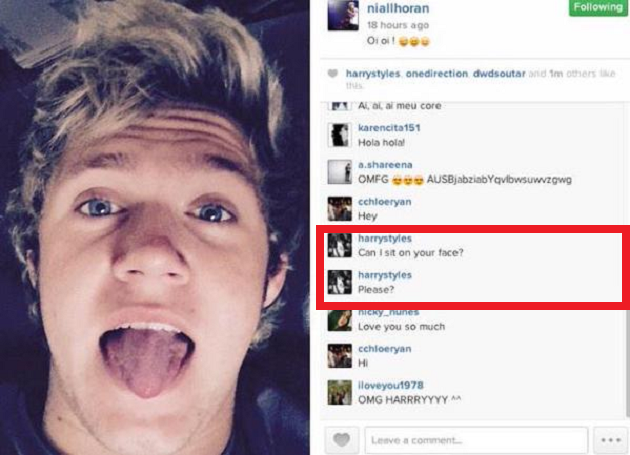Click a.shareena's avatar thumbnail
This screenshot has width=630, height=455.
pos(340,172)
